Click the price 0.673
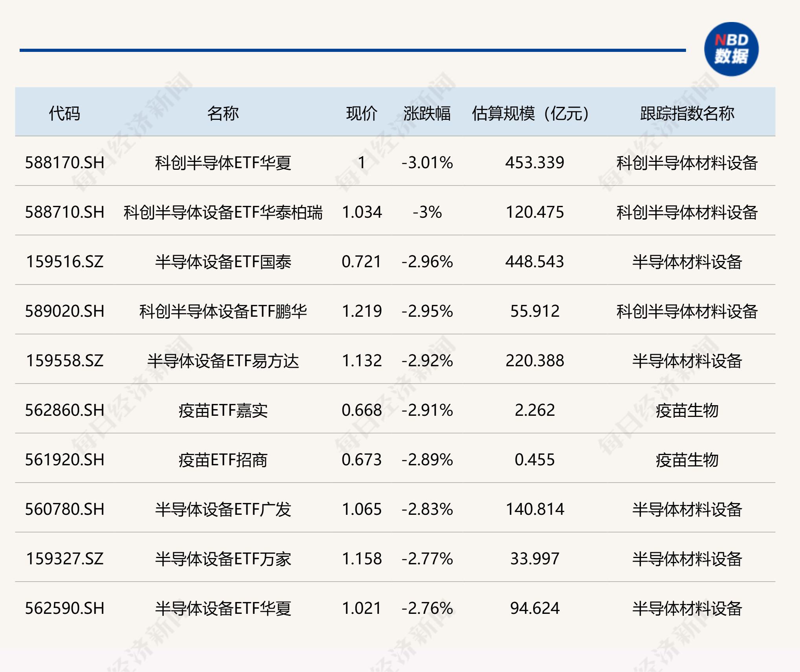This screenshot has height=672, width=800. coord(362,460)
